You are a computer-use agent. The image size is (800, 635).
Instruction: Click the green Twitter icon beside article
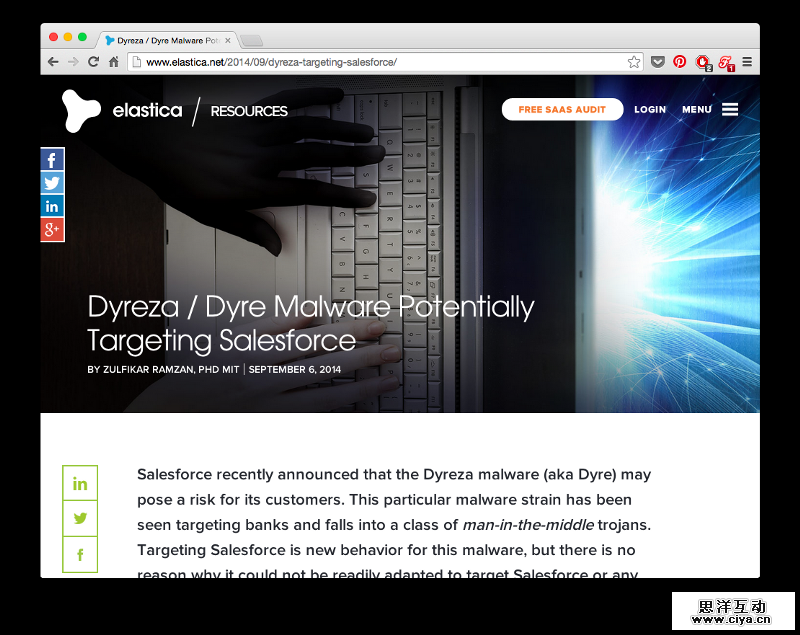click(x=80, y=519)
